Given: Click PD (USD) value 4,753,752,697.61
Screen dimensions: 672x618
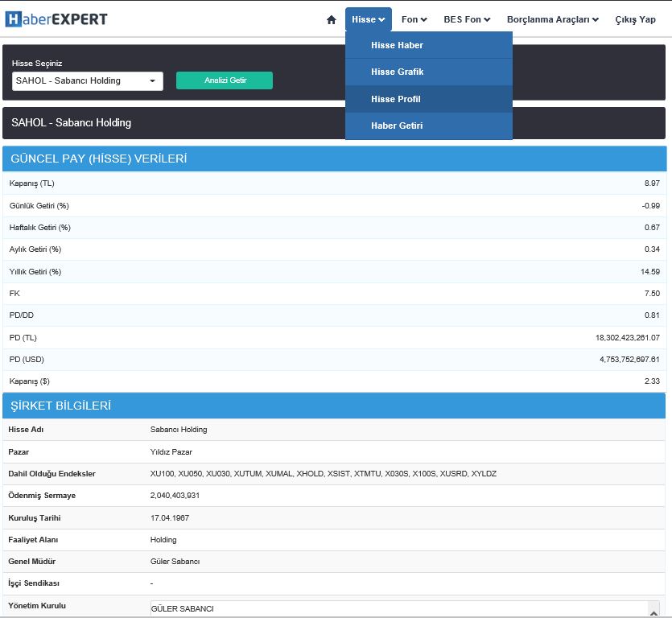Looking at the screenshot, I should [629, 359].
